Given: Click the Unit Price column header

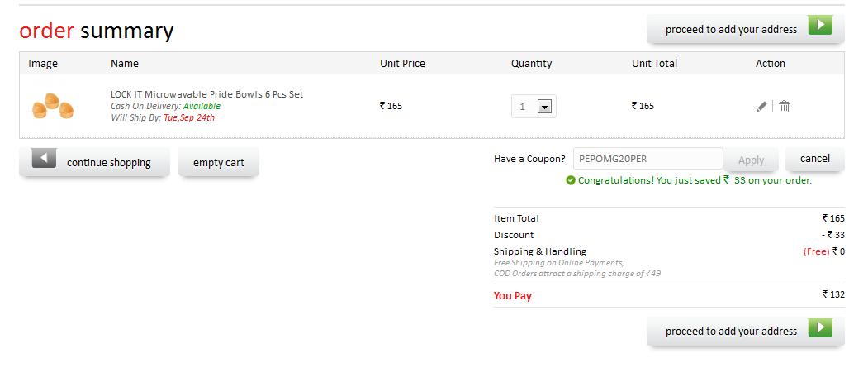Looking at the screenshot, I should 402,63.
